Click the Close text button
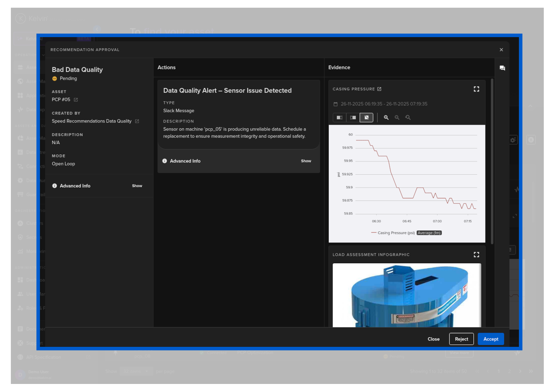The height and width of the screenshot is (392, 555). 433,339
